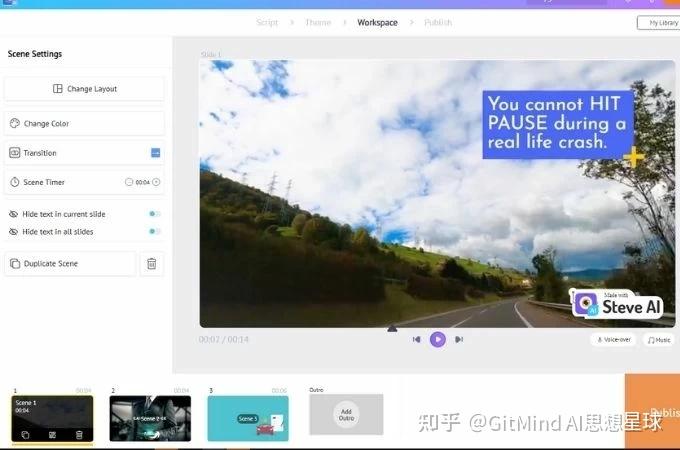Expand the Transition blue selector
680x450 pixels.
[156, 153]
